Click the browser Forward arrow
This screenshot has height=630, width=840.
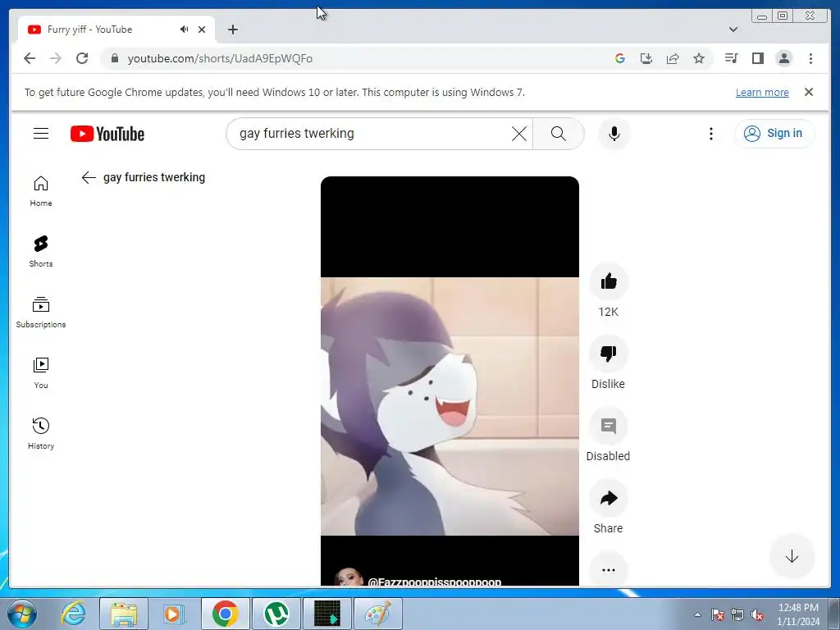(56, 58)
